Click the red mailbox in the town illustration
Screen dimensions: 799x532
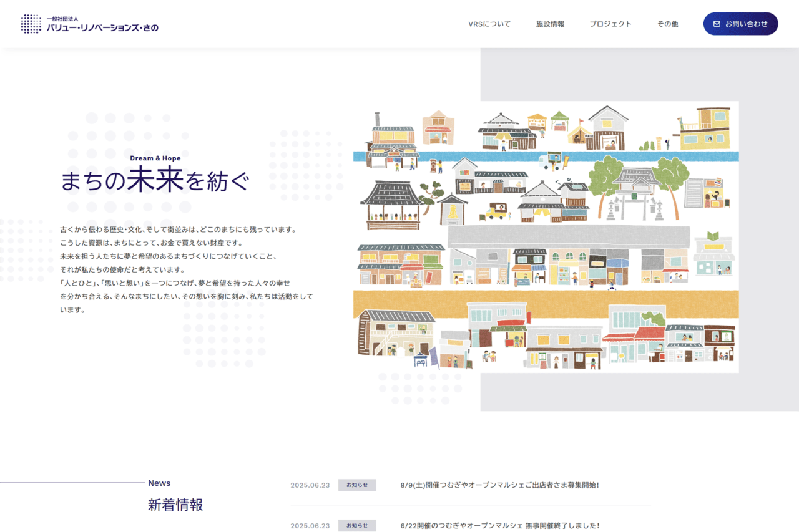coord(433,166)
